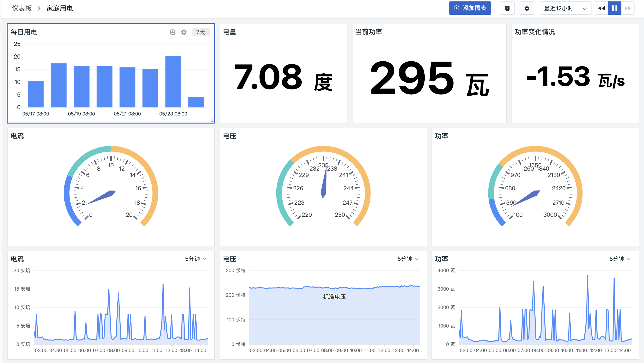644x363 pixels.
Task: Click the 250 mark on 电压 gauge
Action: tap(340, 215)
